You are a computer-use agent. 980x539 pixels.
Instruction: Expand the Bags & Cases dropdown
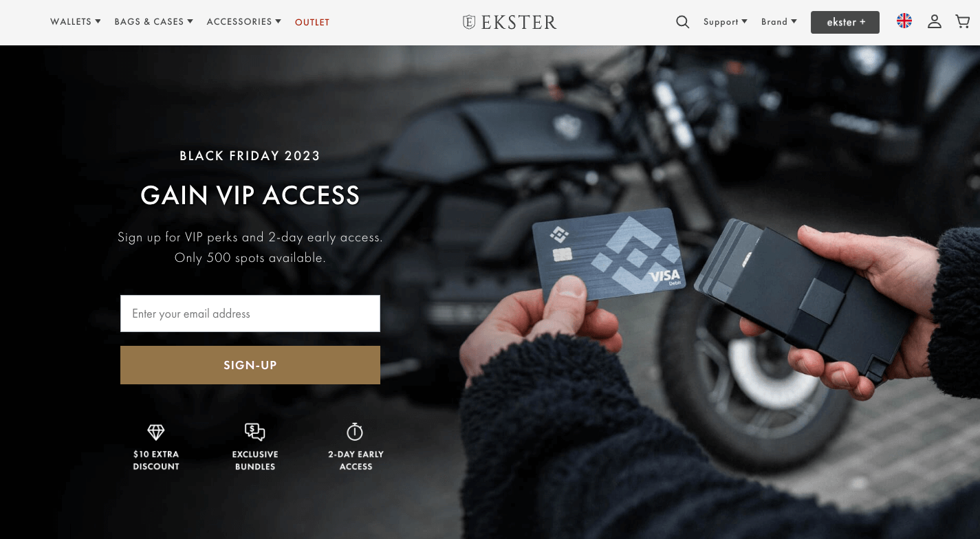[154, 22]
